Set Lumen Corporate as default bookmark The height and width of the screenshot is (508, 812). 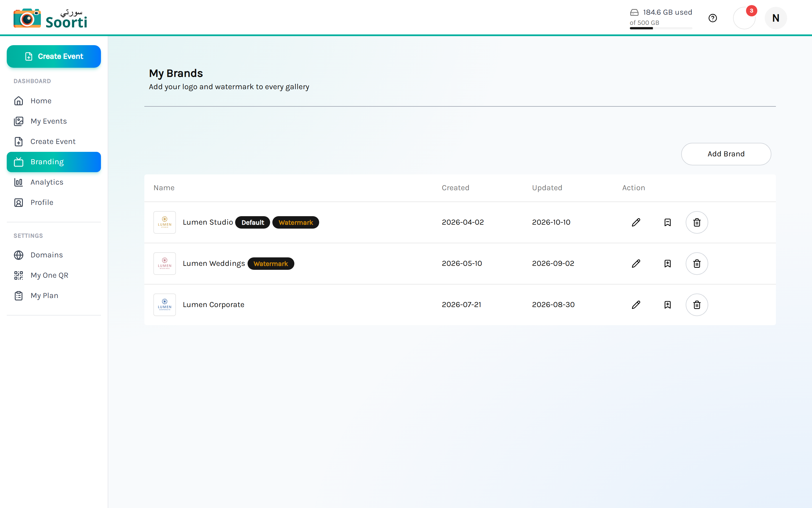pyautogui.click(x=667, y=305)
